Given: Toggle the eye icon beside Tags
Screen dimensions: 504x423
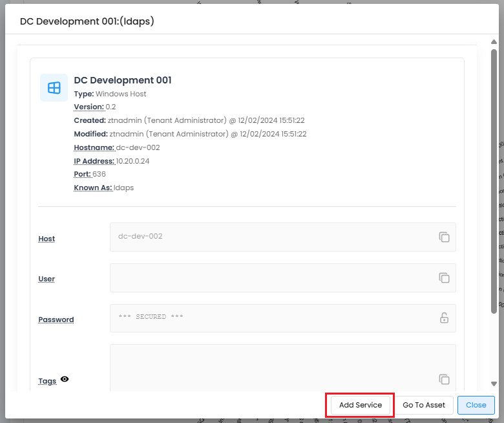Looking at the screenshot, I should pyautogui.click(x=65, y=380).
